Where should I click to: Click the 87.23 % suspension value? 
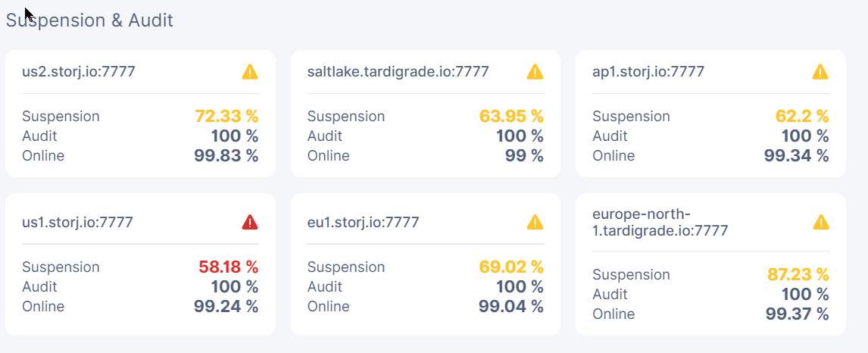tap(798, 275)
